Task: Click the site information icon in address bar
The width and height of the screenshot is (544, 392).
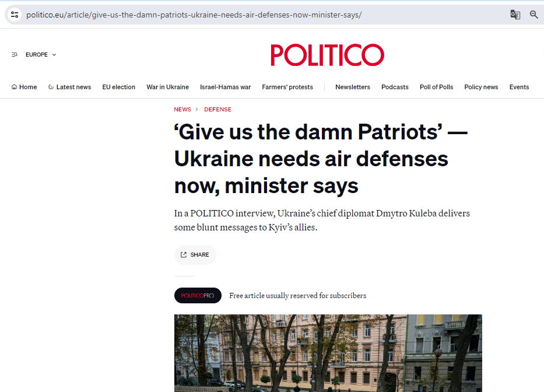Action: [15, 15]
